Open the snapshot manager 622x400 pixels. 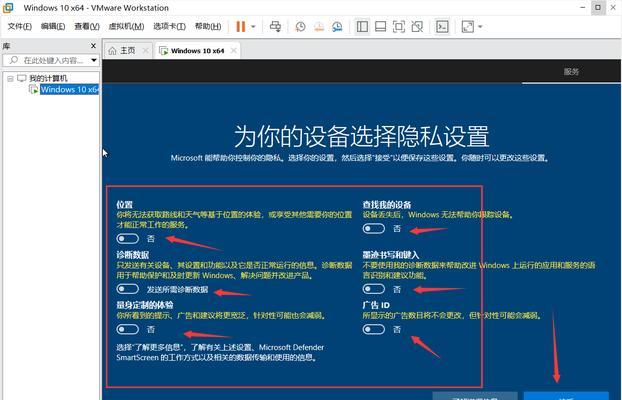[337, 27]
